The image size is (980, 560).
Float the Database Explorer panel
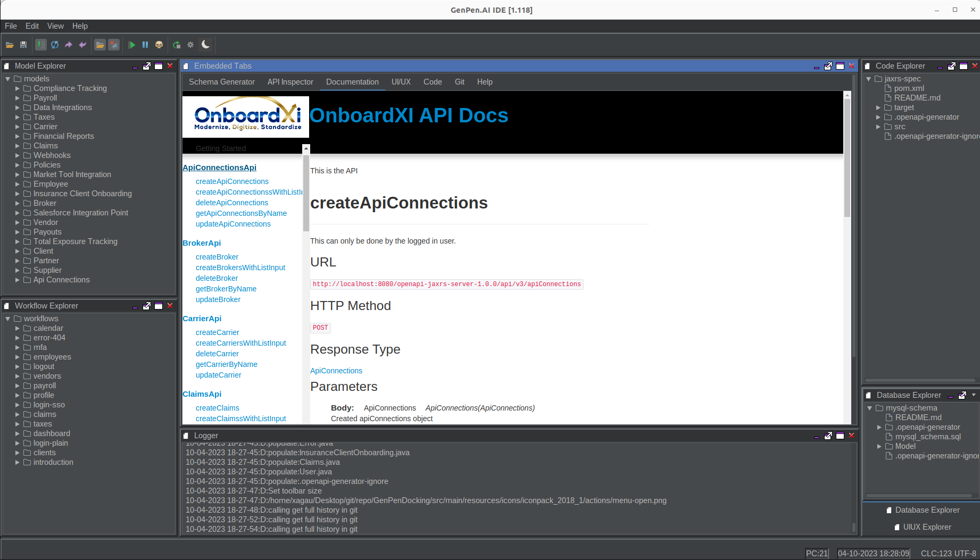(962, 395)
